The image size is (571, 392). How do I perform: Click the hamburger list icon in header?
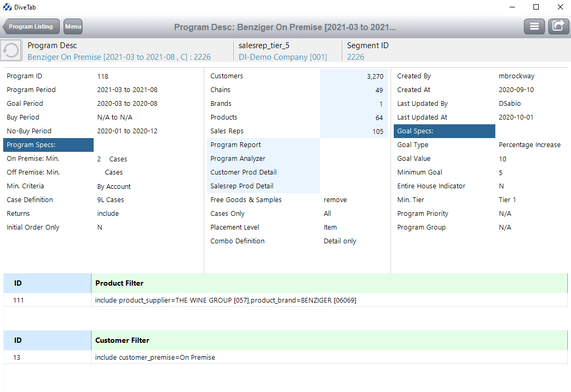pos(534,26)
